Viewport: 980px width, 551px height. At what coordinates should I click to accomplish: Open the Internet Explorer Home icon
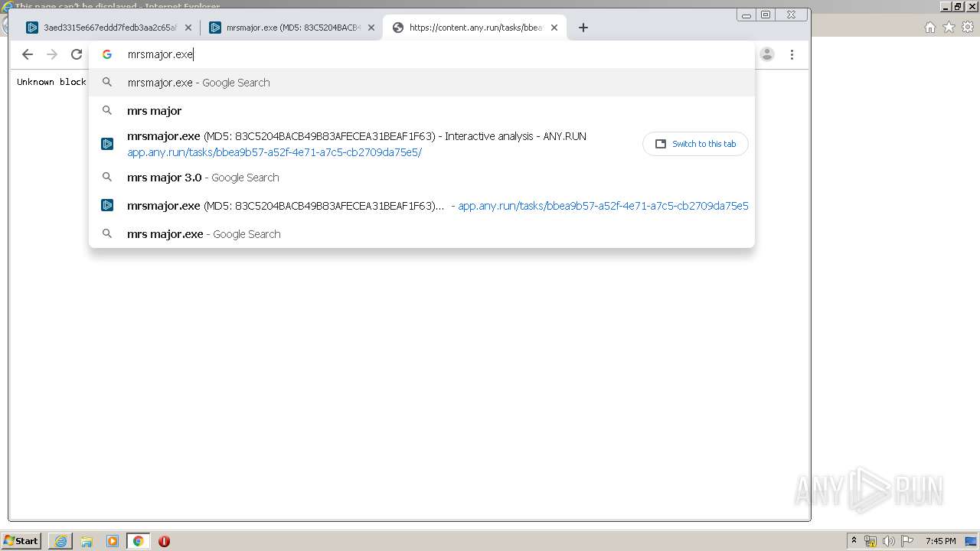pos(929,28)
